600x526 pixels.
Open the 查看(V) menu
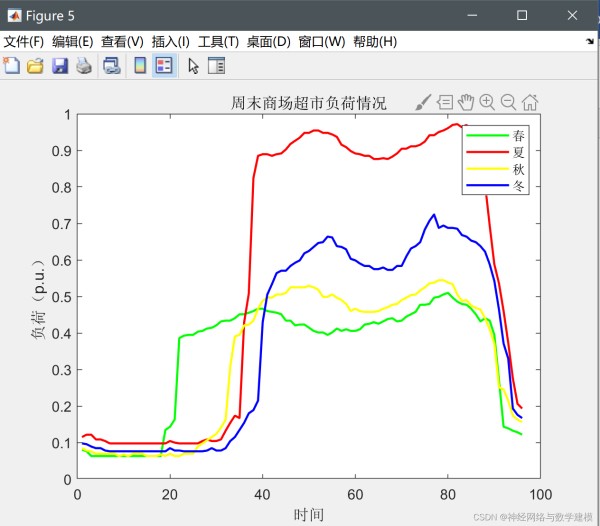(x=122, y=41)
